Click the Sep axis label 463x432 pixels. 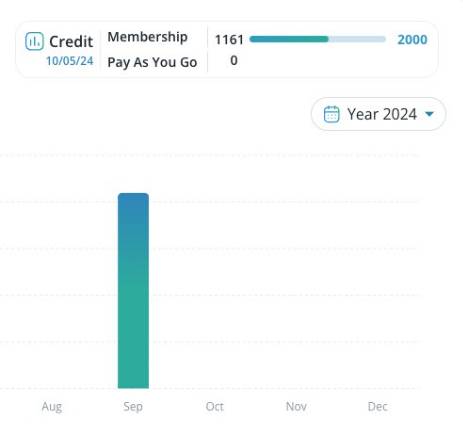(x=133, y=407)
